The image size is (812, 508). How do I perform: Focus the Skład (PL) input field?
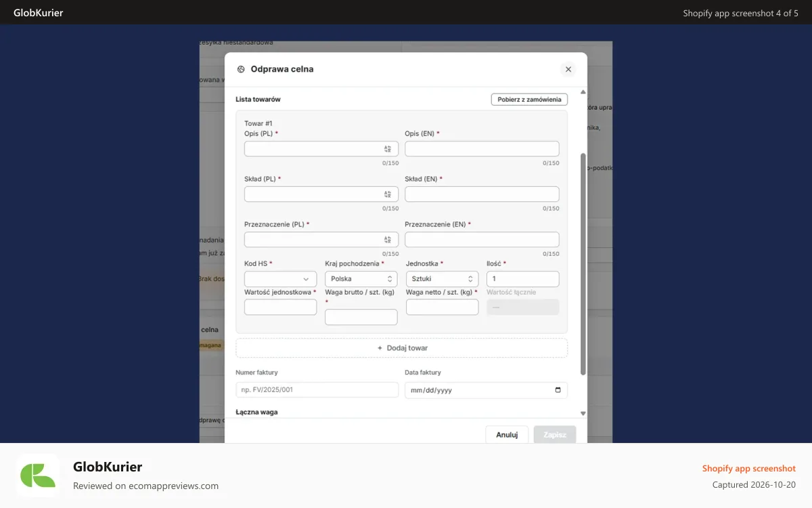[321, 194]
